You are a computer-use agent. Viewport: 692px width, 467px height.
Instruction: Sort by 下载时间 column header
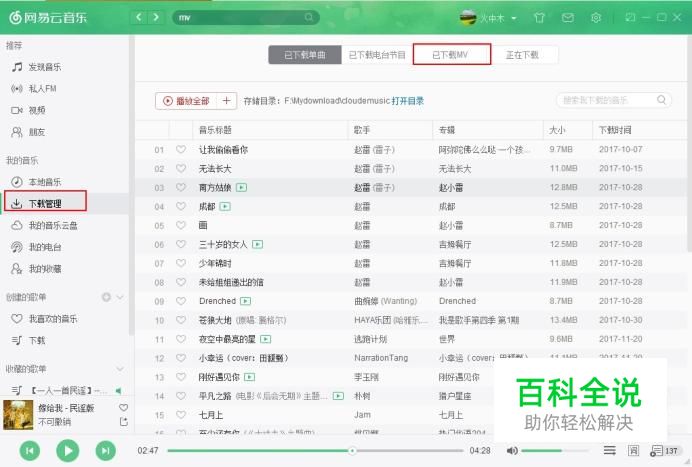click(x=615, y=130)
